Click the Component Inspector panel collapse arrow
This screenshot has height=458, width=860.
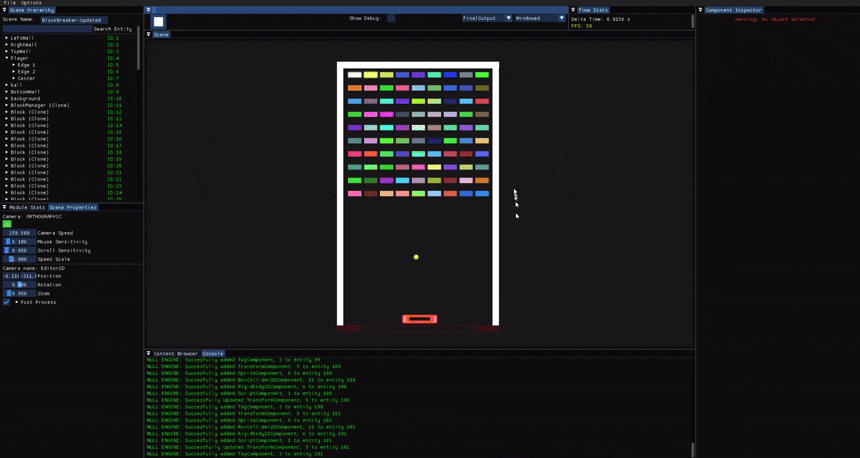click(700, 10)
